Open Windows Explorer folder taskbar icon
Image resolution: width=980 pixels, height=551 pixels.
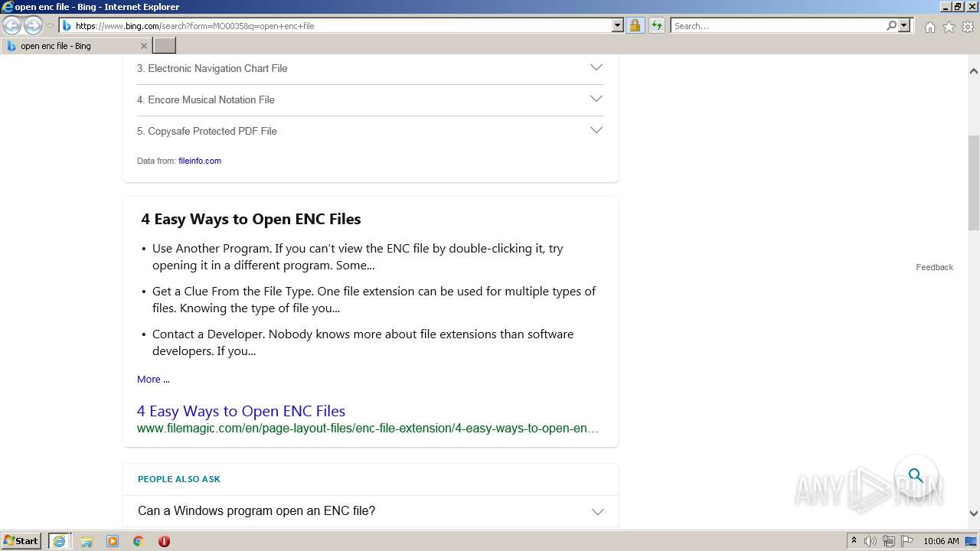tap(87, 541)
